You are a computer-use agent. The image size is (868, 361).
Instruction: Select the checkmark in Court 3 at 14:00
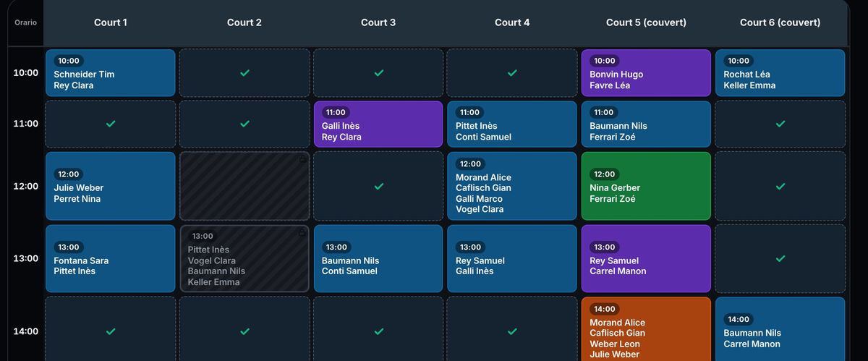tap(378, 331)
